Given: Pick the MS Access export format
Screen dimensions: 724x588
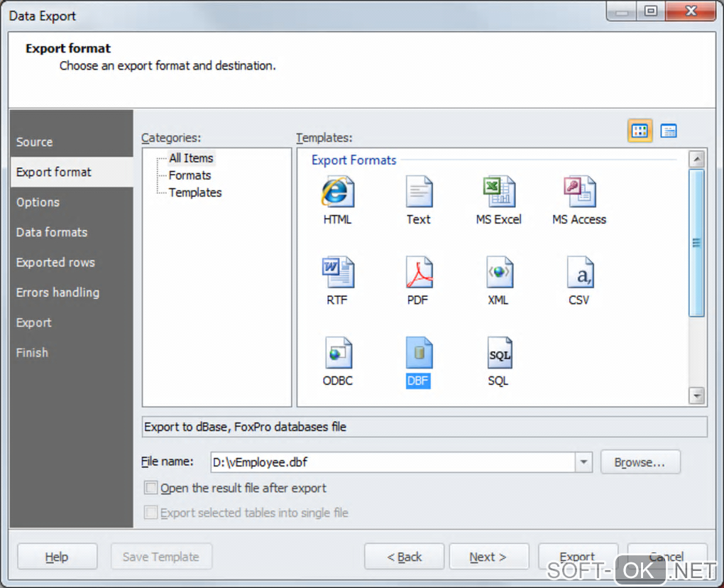Looking at the screenshot, I should (x=579, y=192).
